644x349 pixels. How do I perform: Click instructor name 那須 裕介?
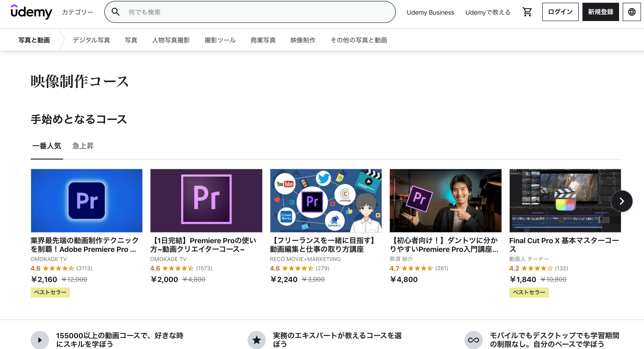tap(401, 259)
